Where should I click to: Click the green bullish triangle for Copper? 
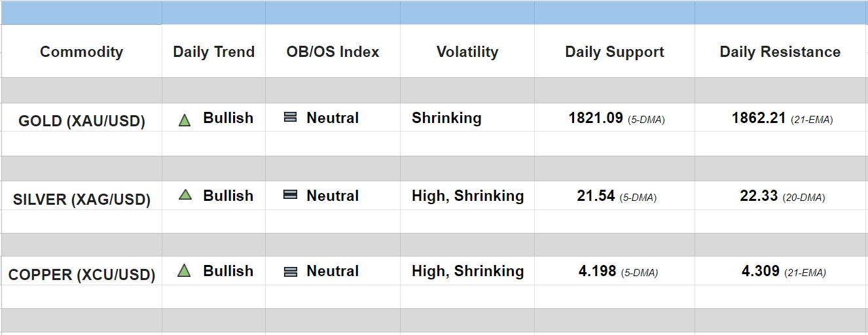tap(184, 270)
